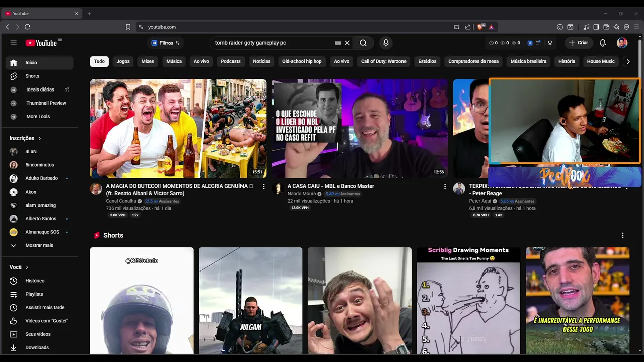This screenshot has width=644, height=362.
Task: Open options menu for A MAGIA DO BUTECO video
Action: pos(263,187)
